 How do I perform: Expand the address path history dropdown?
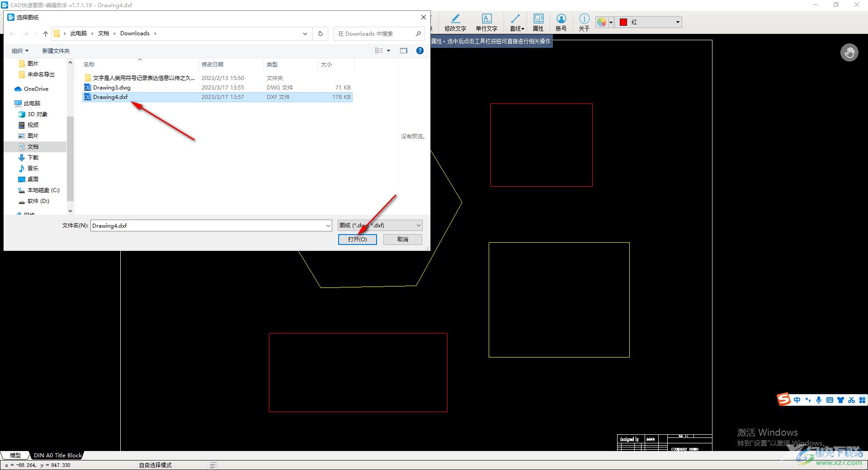pyautogui.click(x=305, y=33)
